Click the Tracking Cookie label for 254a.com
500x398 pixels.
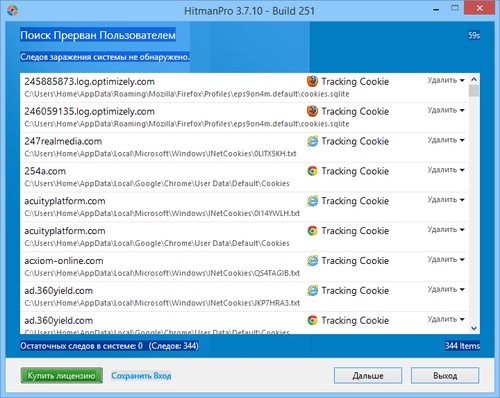tap(355, 171)
